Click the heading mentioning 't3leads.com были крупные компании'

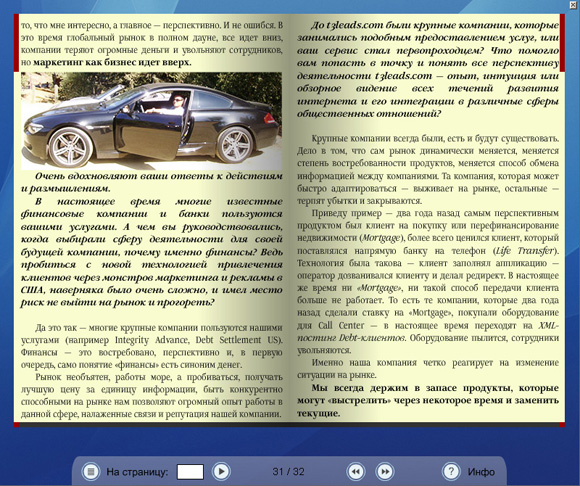pyautogui.click(x=428, y=69)
